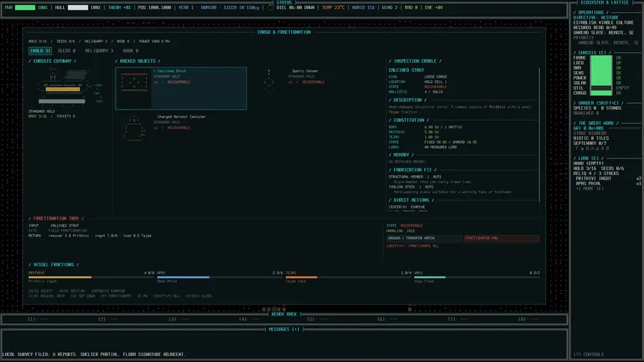This screenshot has height=362, width=644.
Task: Click the Fabrication Fit Structural Member row
Action: 415,177
